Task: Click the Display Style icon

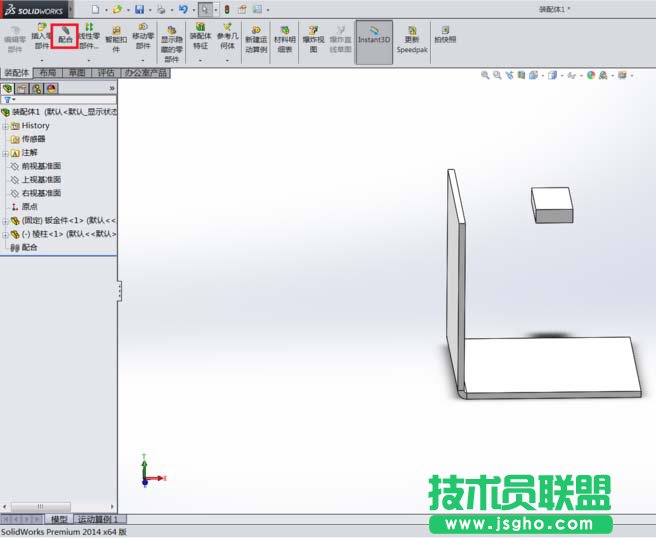Action: [x=553, y=75]
